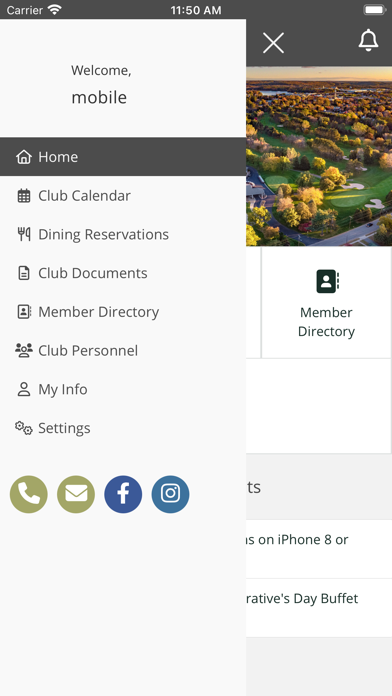Viewport: 392px width, 696px height.
Task: Tap the Dining Reservations fork-knife icon
Action: pos(24,234)
